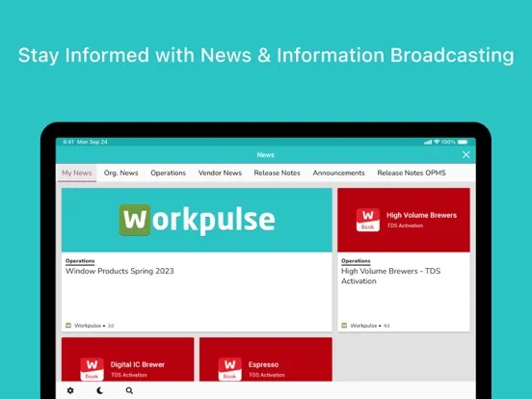Click Workpulse author name on 4d post

pyautogui.click(x=363, y=326)
